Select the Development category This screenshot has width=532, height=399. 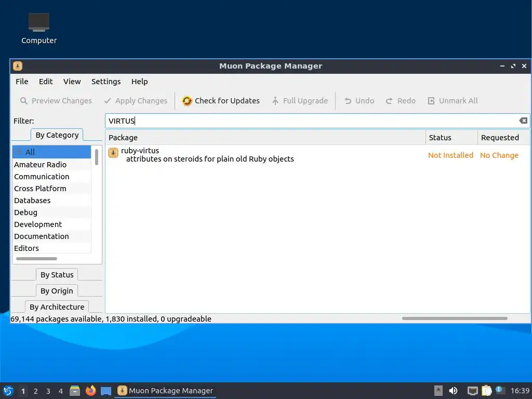[x=51, y=224]
